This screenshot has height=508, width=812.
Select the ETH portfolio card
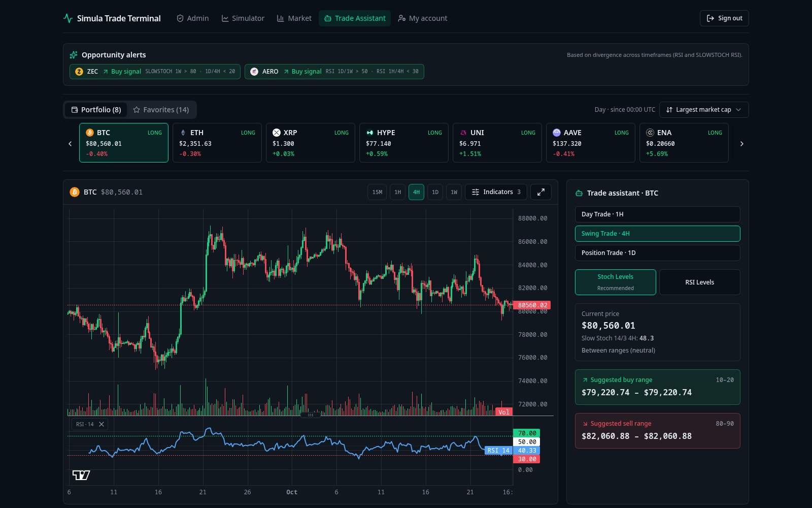coord(217,143)
